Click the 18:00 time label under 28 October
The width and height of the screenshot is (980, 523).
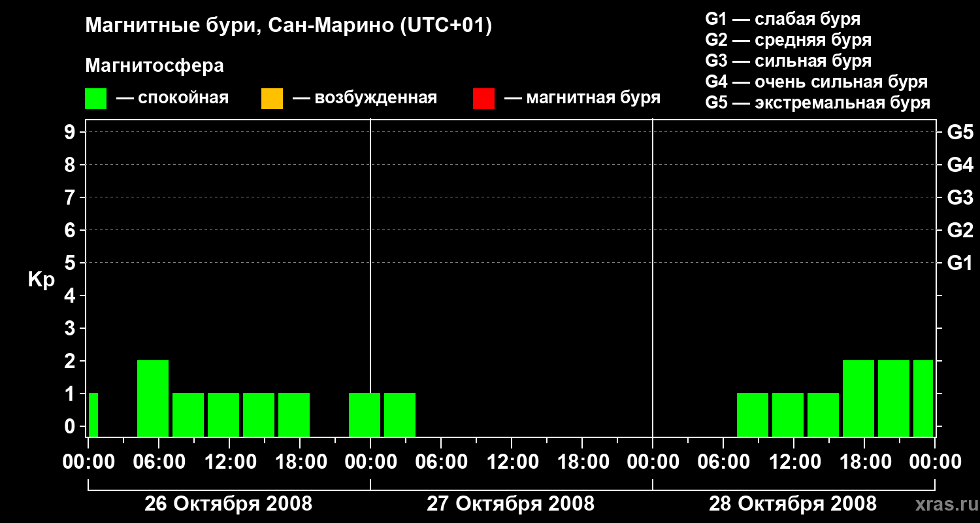click(x=864, y=462)
